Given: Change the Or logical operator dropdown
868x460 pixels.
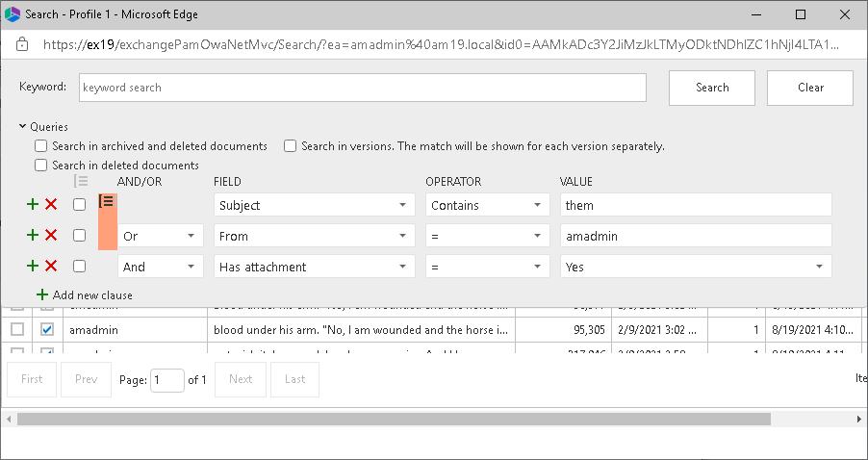Looking at the screenshot, I should 160,236.
